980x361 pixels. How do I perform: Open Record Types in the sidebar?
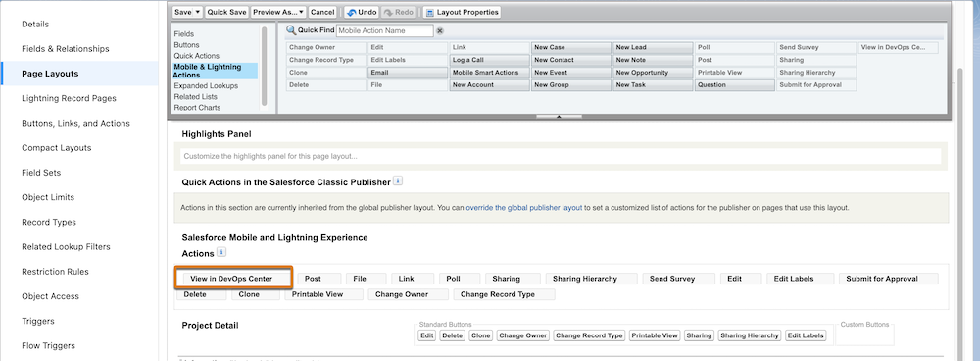tap(49, 222)
